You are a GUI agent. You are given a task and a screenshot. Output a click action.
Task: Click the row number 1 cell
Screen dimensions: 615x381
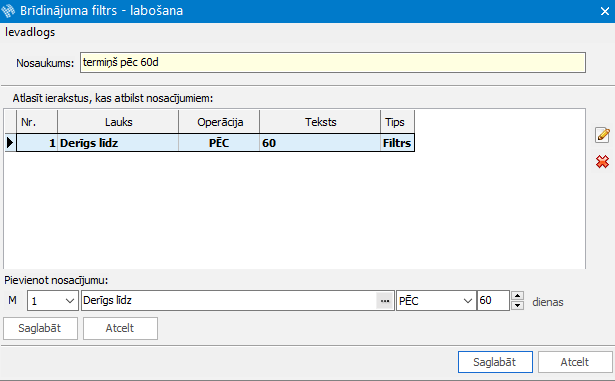(x=37, y=143)
